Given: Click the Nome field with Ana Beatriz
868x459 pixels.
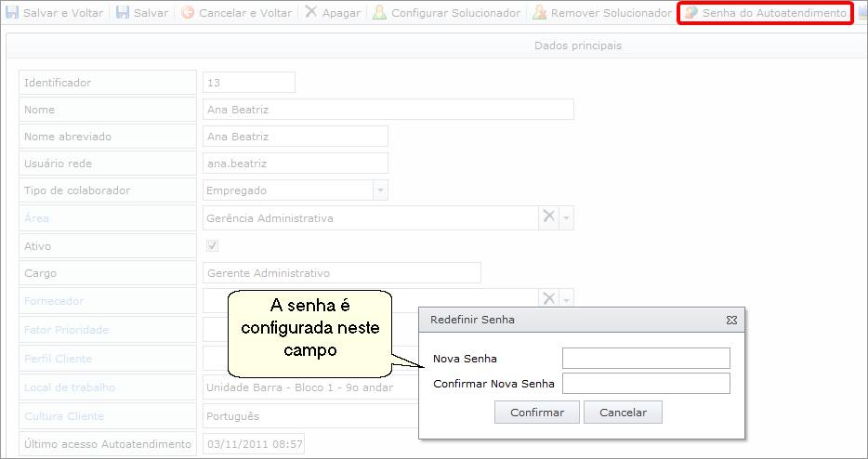Looking at the screenshot, I should tap(388, 110).
